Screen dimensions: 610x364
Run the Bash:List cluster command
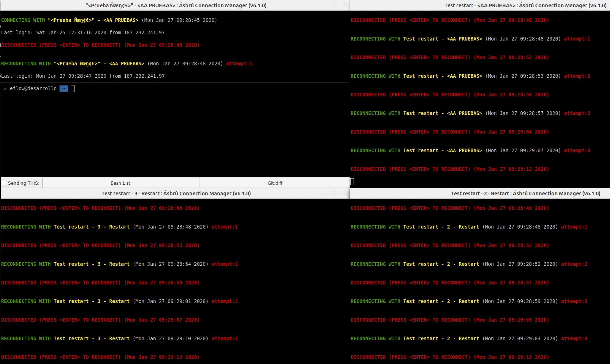pos(121,183)
